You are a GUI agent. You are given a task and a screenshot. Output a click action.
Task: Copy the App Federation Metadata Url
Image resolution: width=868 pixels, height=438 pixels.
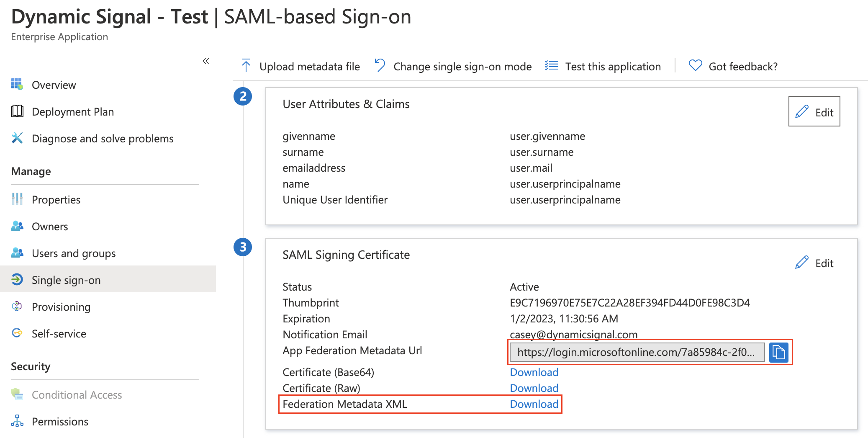[779, 352]
